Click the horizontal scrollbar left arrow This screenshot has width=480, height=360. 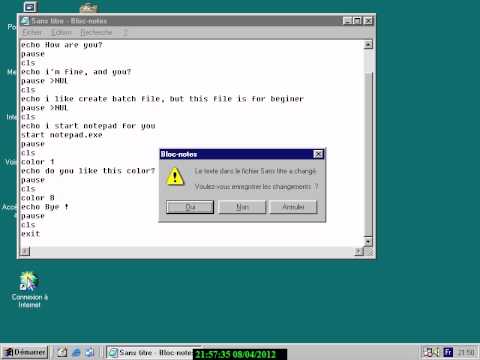click(x=25, y=251)
